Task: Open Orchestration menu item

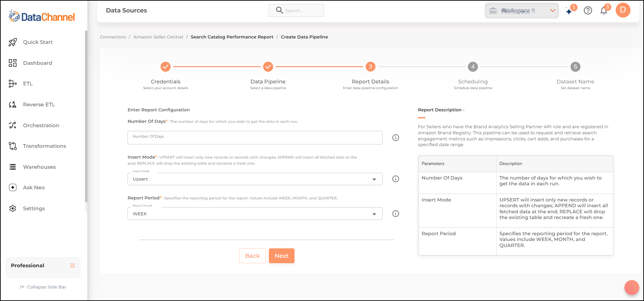Action: coord(41,126)
